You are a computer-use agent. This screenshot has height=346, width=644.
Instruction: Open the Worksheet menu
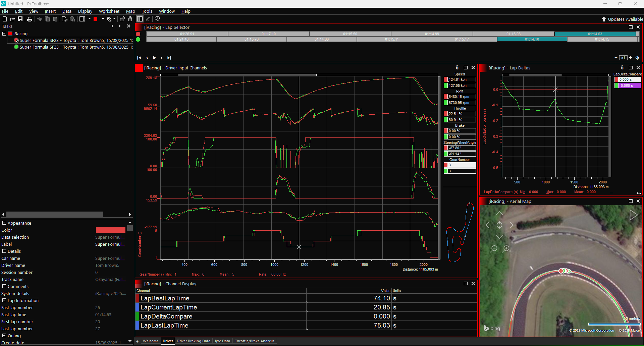coord(109,11)
